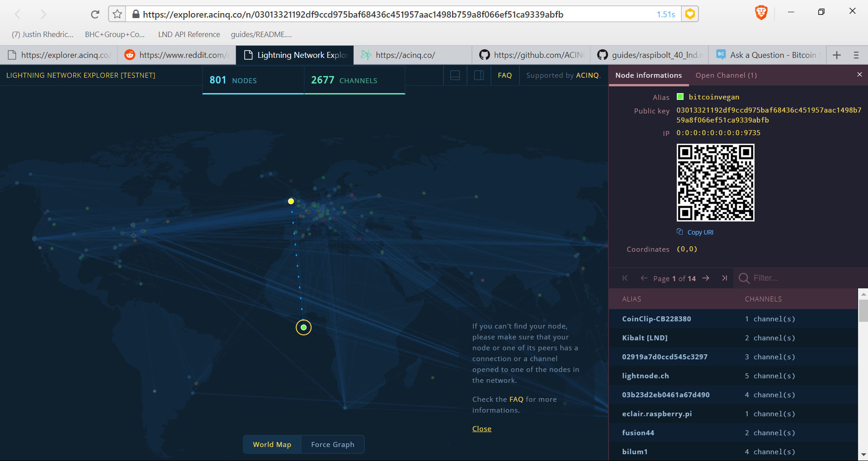Click the Brave Shields lion icon
Screen dimensions: 868x461
(761, 13)
